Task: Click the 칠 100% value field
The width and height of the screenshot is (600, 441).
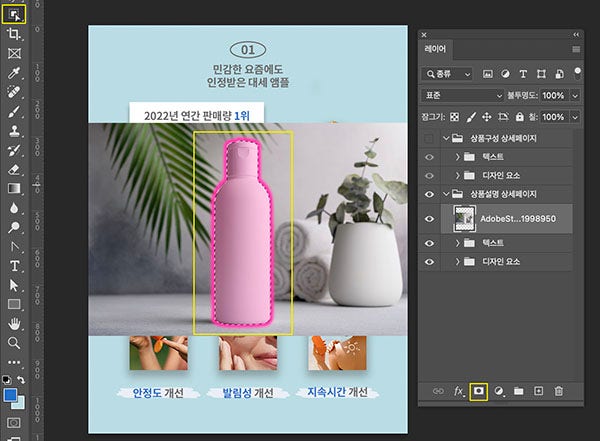Action: click(554, 117)
